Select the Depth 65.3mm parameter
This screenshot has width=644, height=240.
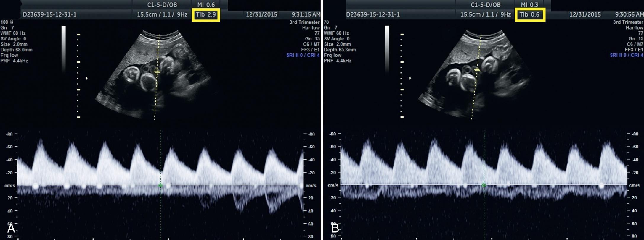pos(340,50)
